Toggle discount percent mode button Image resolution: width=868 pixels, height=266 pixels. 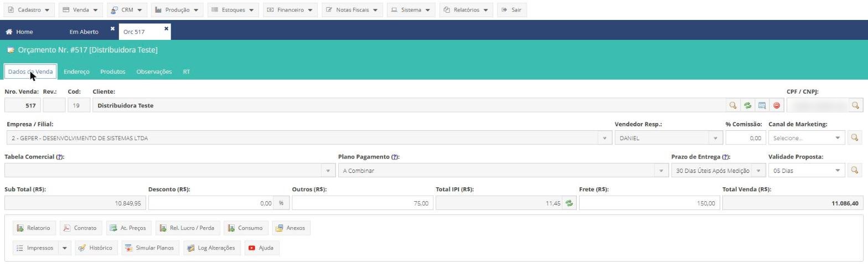[x=281, y=203]
